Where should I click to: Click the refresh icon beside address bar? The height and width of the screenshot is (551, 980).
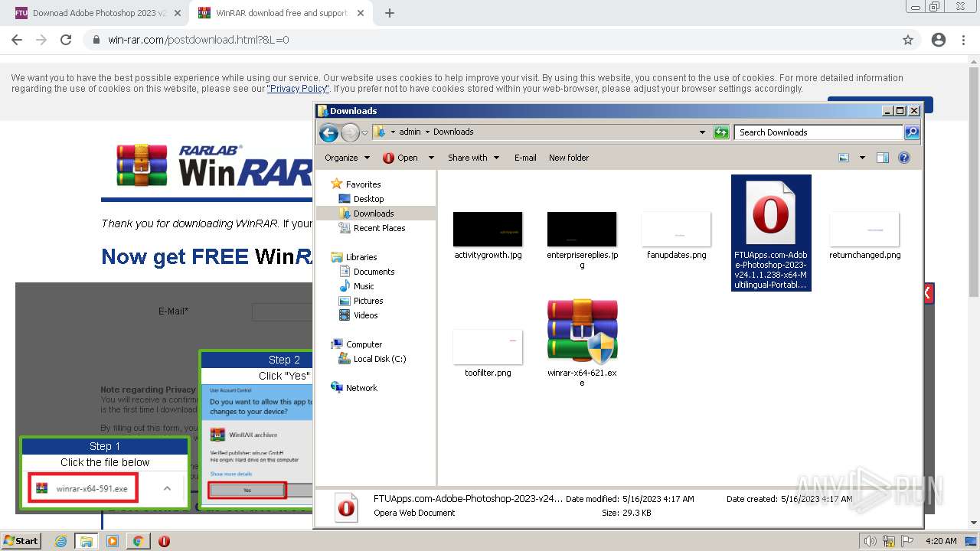click(x=721, y=132)
